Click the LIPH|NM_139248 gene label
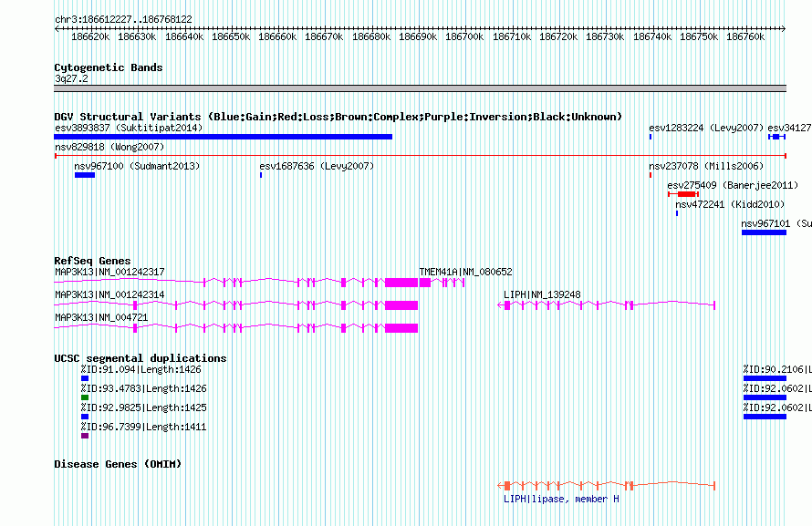 (542, 294)
